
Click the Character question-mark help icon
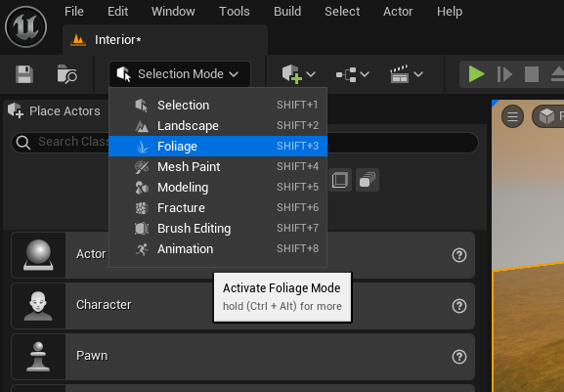(459, 306)
